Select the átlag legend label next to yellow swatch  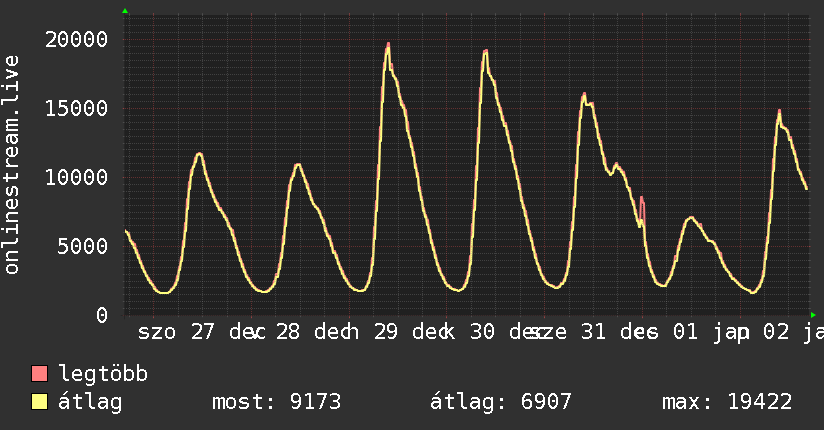click(x=90, y=402)
